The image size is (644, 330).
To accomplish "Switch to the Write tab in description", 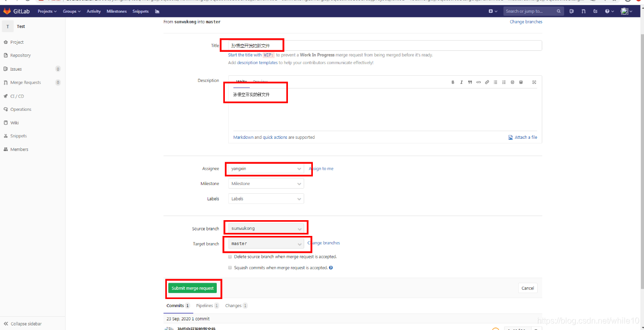I will point(242,82).
